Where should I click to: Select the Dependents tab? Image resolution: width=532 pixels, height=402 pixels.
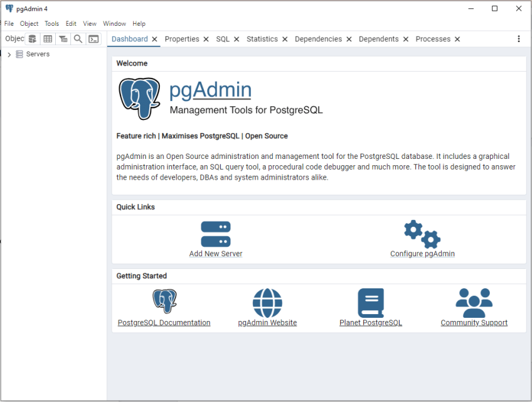379,38
